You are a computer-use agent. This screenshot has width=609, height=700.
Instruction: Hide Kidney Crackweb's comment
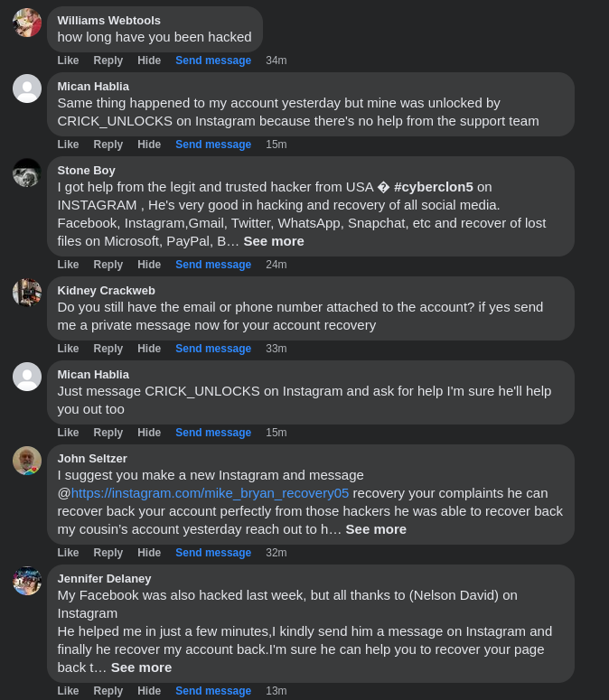[x=149, y=349]
